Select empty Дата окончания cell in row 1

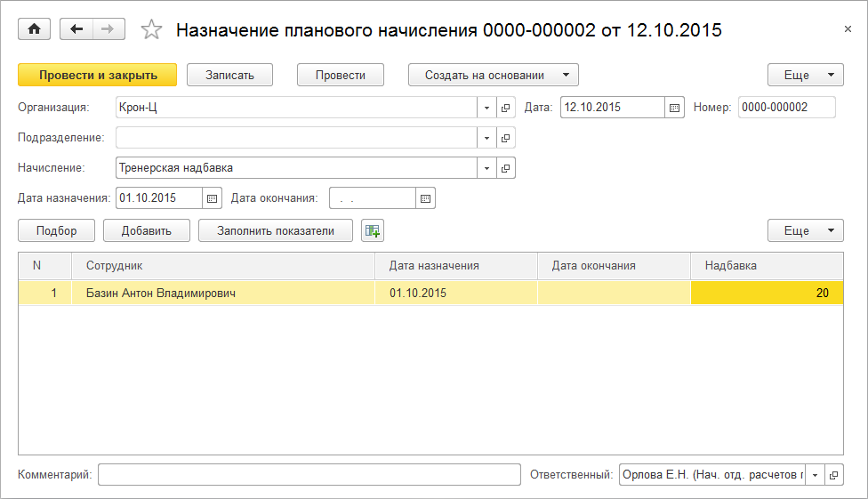click(614, 293)
